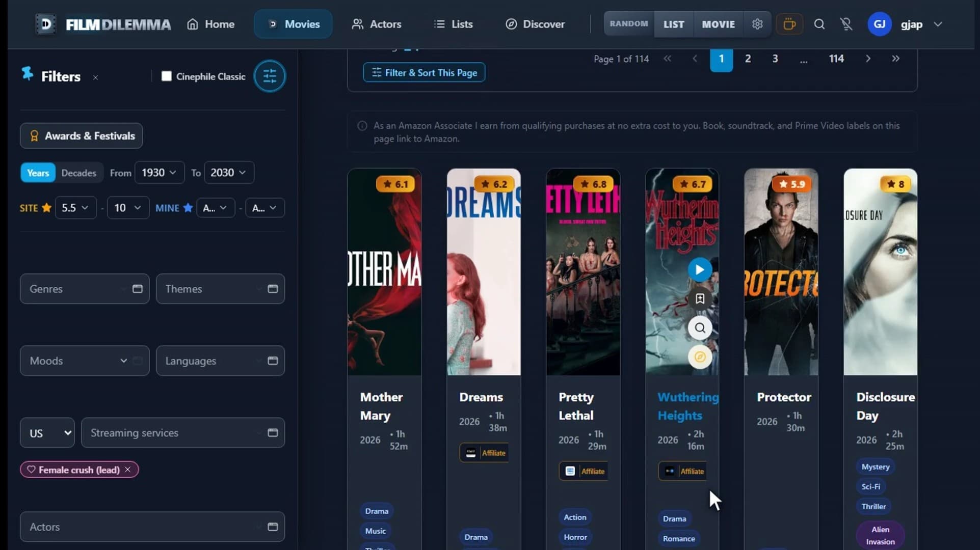Screen dimensions: 980x550
Task: Open the To year 2030 dropdown
Action: coord(229,173)
